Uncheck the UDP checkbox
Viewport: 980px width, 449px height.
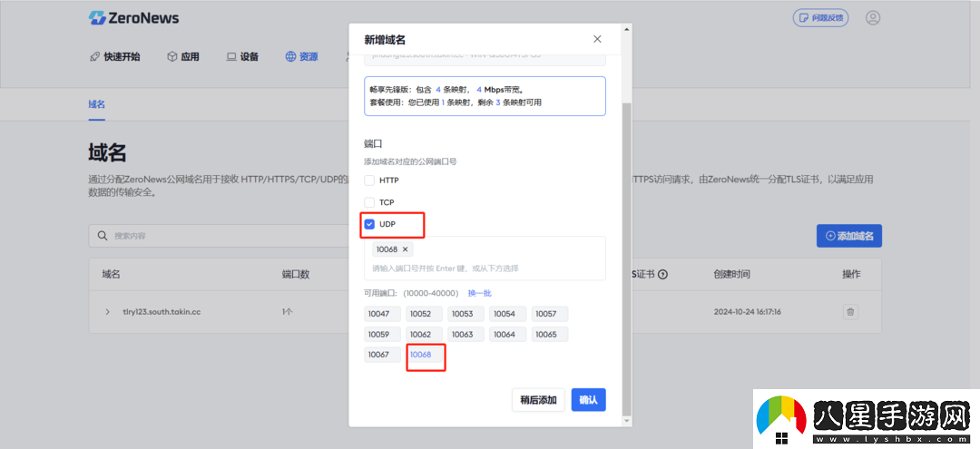[x=369, y=224]
